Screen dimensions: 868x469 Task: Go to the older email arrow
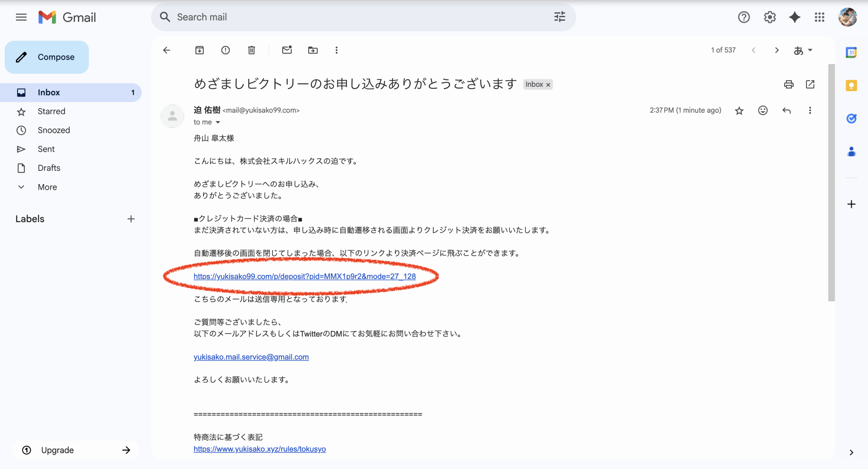(777, 50)
